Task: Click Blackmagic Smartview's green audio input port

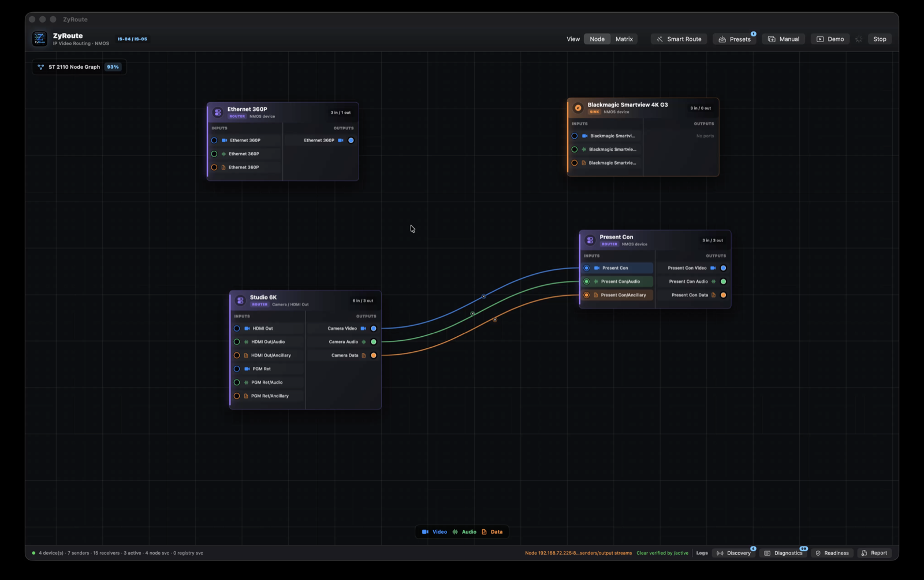Action: 575,150
